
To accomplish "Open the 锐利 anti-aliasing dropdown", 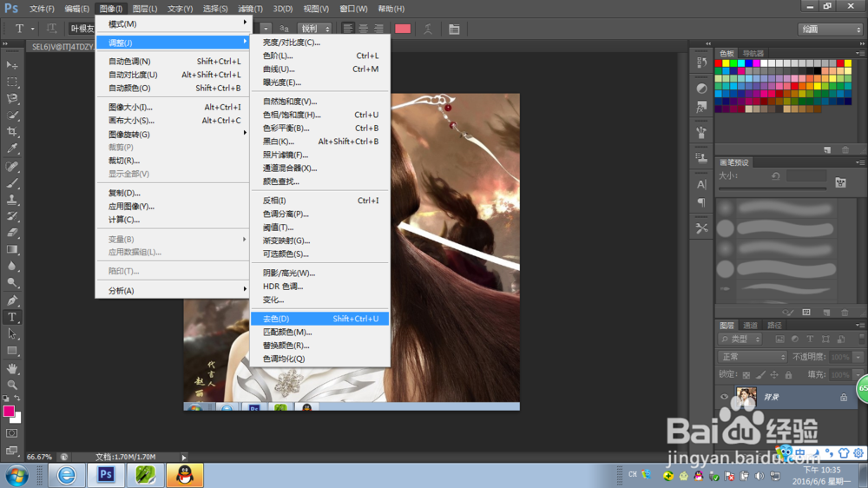I will tap(315, 29).
